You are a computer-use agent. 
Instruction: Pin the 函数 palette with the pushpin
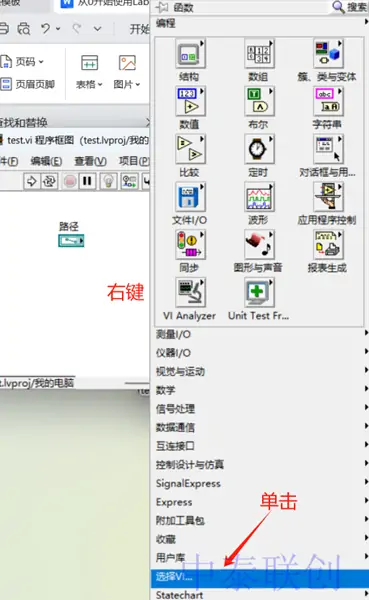[x=163, y=7]
